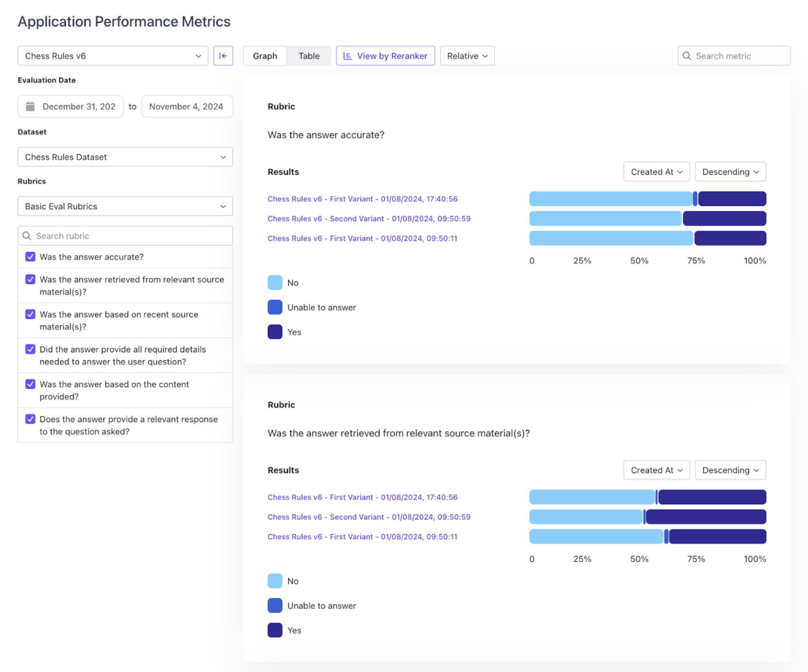This screenshot has width=808, height=672.
Task: Open First Variant 17:40:56 link under accuracy rubric
Action: point(363,199)
